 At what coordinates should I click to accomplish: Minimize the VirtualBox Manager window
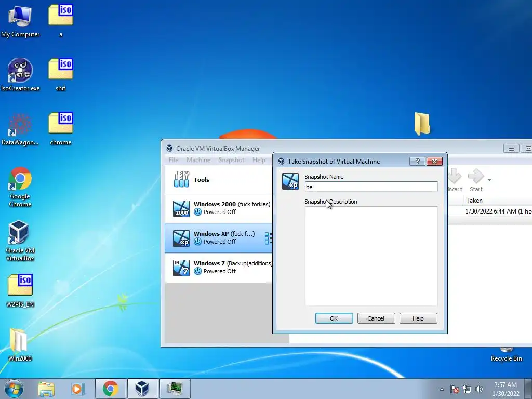pos(511,148)
